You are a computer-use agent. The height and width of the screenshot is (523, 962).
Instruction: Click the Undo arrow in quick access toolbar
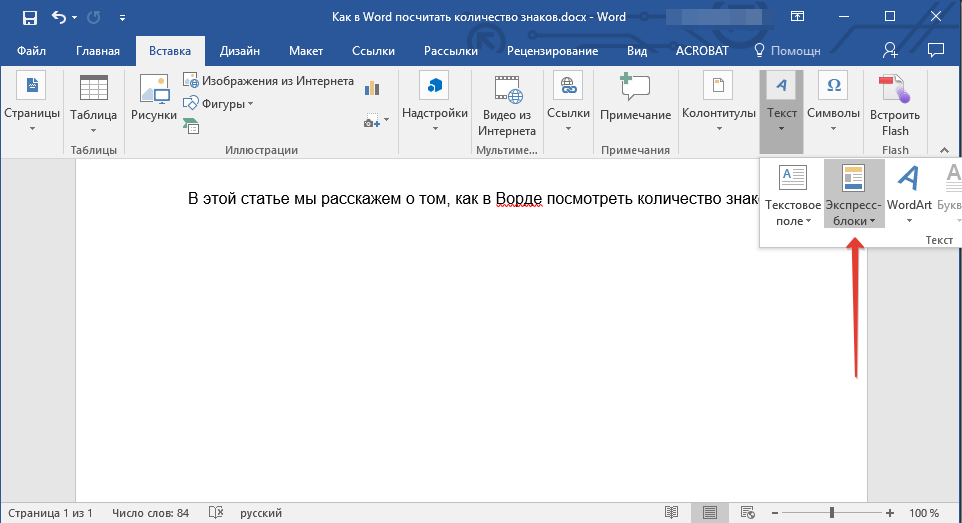coord(59,17)
